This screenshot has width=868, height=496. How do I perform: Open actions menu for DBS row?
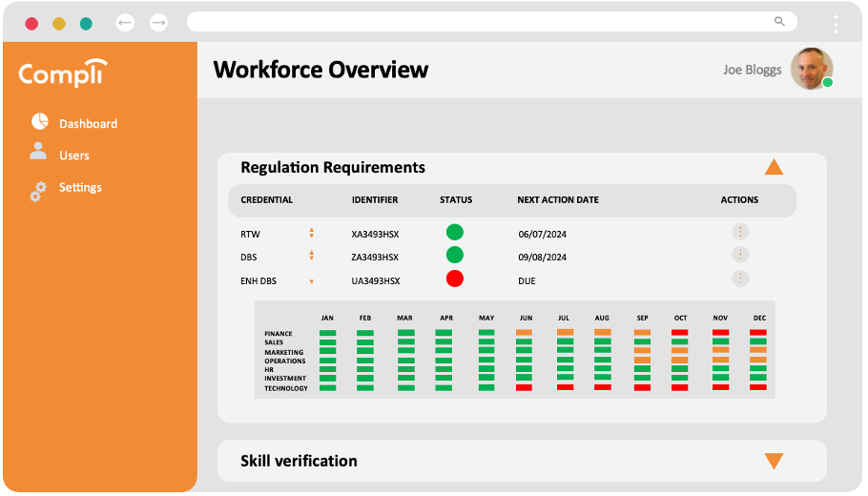[x=740, y=255]
